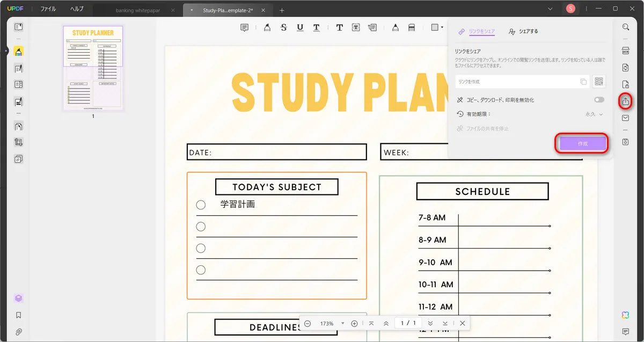Screen dimensions: 644x342
Task: Zoom out with the minus button
Action: (x=308, y=324)
